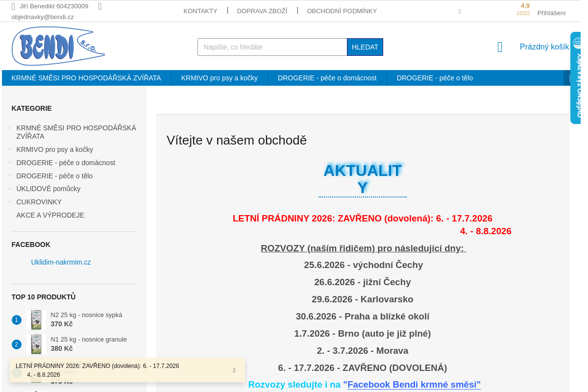Click the number 2 product badge

click(x=17, y=344)
